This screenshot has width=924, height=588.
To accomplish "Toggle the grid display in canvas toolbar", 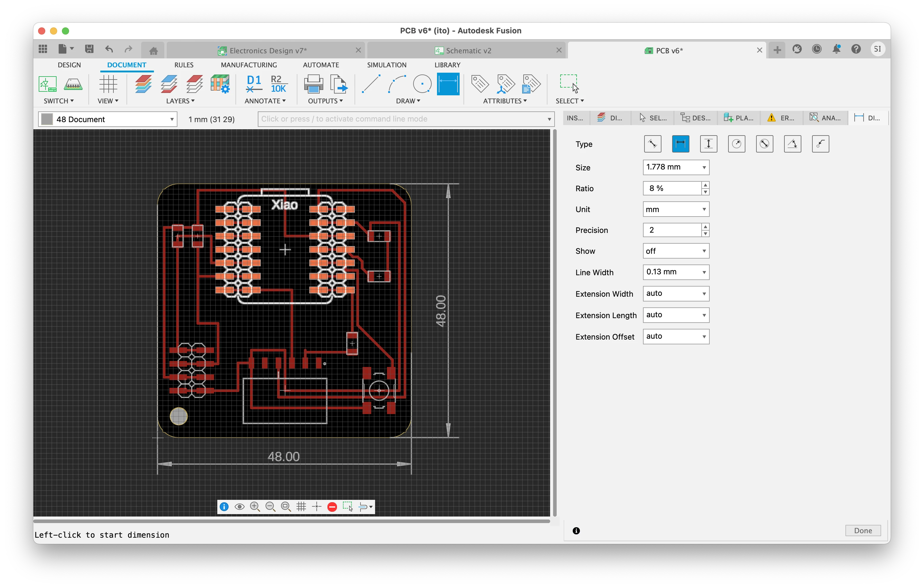I will point(301,507).
